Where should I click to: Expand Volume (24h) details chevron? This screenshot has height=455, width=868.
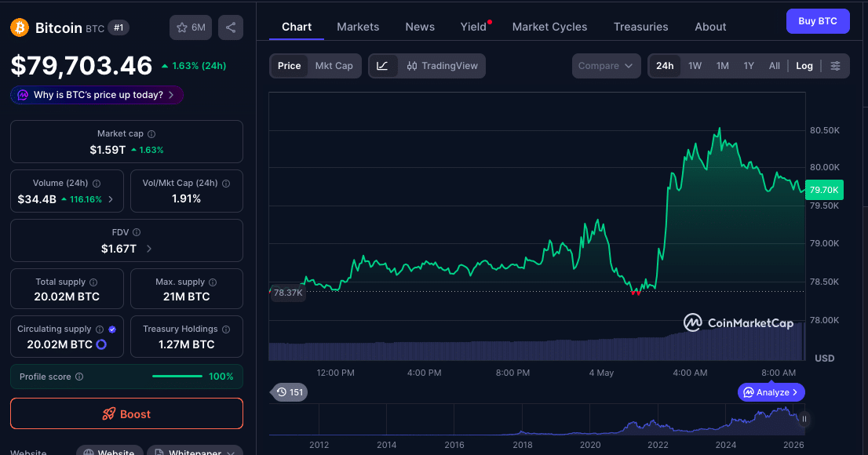[111, 199]
